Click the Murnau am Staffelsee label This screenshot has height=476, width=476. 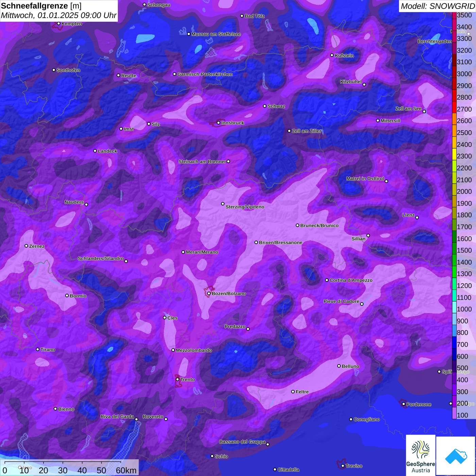(x=216, y=34)
